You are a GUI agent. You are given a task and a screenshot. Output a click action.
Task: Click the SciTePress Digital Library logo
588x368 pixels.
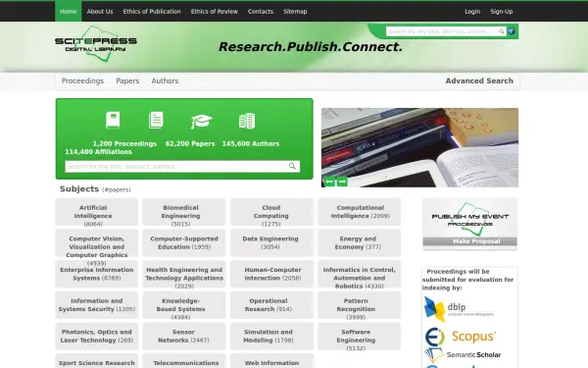[96, 44]
